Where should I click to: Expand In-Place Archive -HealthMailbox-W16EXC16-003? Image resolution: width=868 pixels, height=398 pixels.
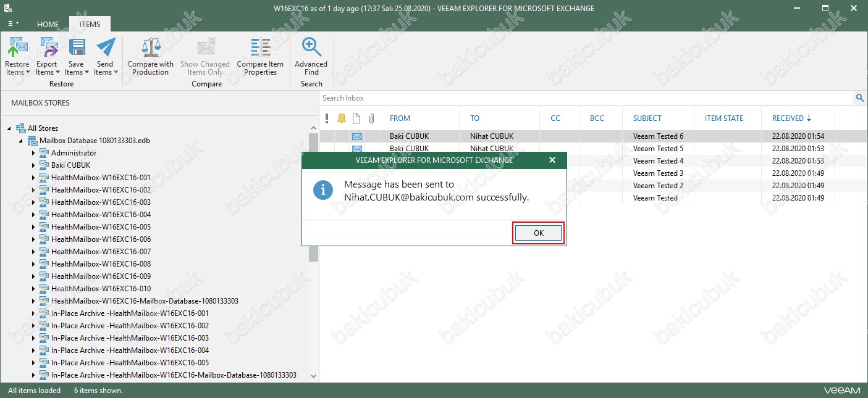pos(33,338)
